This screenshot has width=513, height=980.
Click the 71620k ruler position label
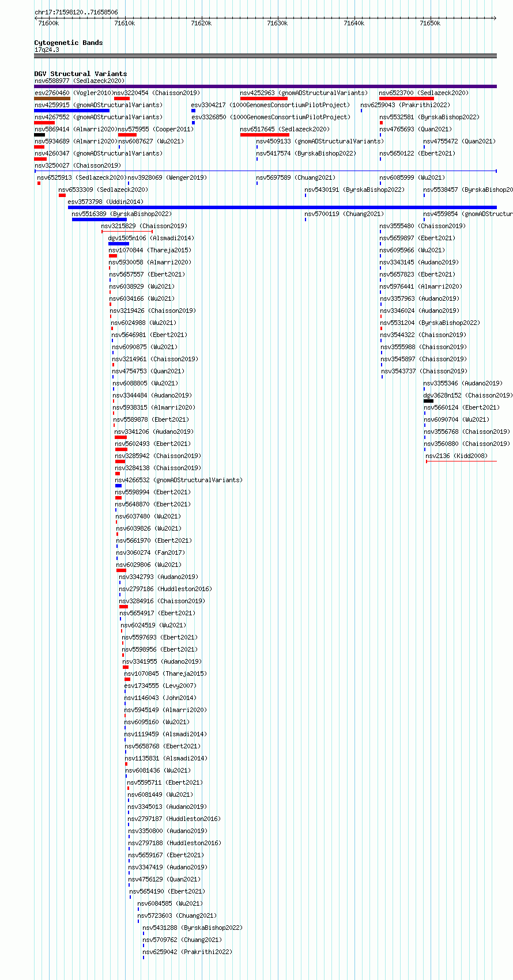pyautogui.click(x=201, y=23)
